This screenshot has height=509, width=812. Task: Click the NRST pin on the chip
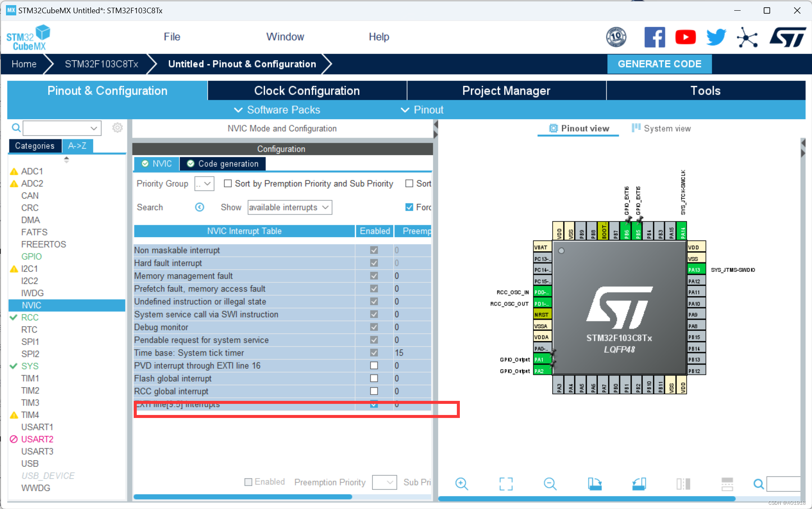point(542,315)
